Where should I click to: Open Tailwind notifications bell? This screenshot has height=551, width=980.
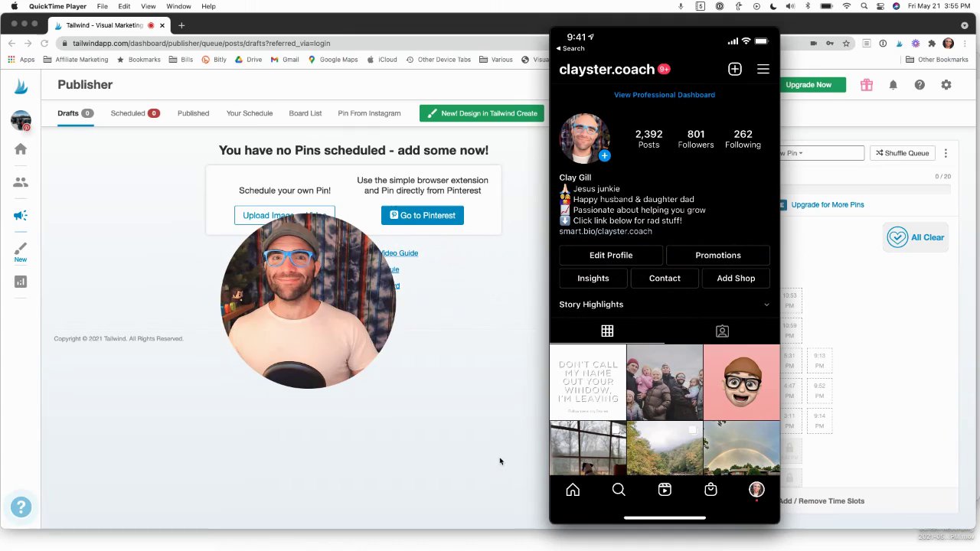[x=893, y=85]
